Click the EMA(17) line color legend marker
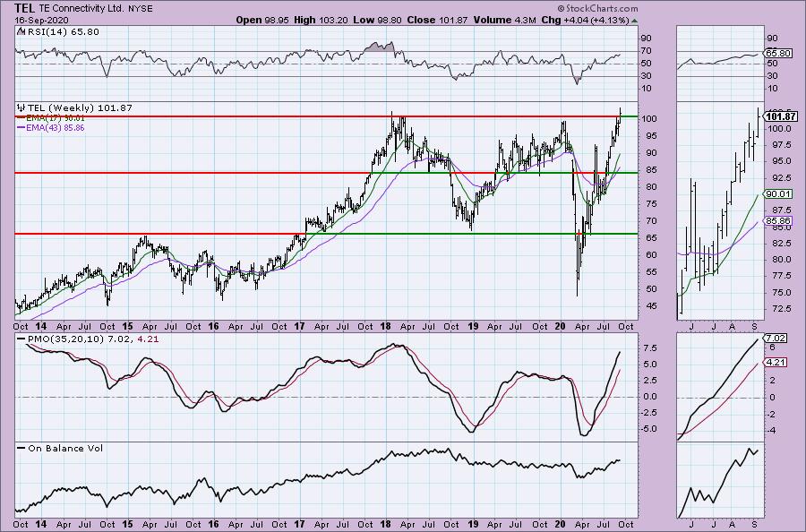The image size is (806, 532). (x=21, y=118)
